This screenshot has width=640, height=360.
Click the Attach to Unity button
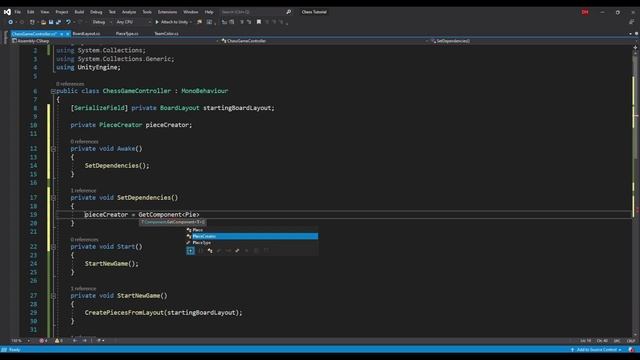tap(173, 22)
